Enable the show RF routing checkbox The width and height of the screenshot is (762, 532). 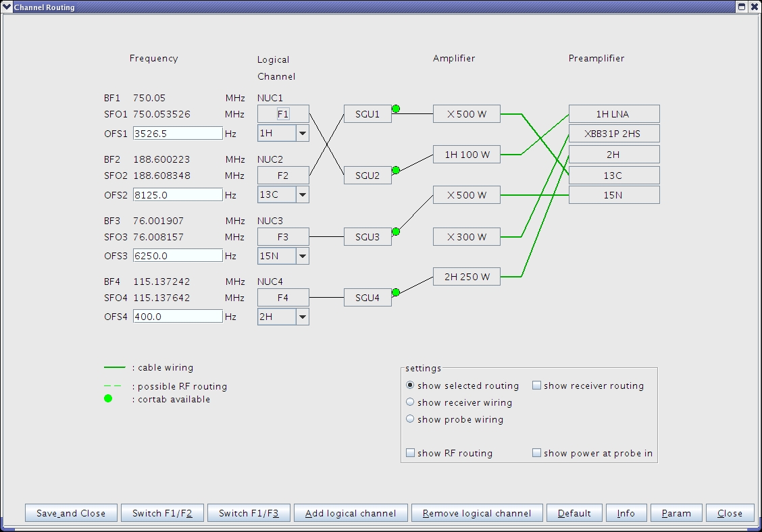point(410,453)
